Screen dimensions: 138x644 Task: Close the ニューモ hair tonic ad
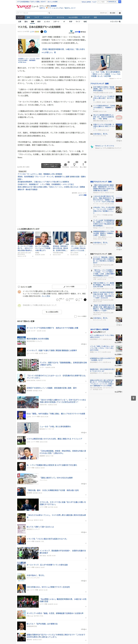(121, 55)
